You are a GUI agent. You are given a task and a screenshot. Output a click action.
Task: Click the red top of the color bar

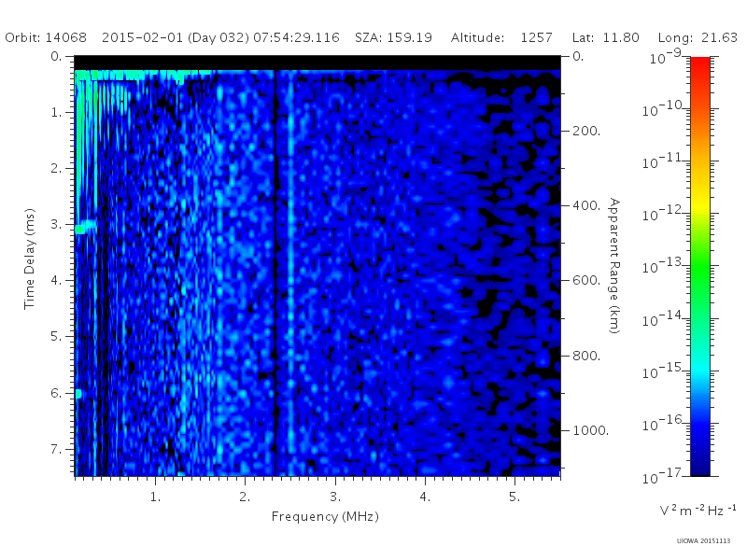(x=699, y=66)
